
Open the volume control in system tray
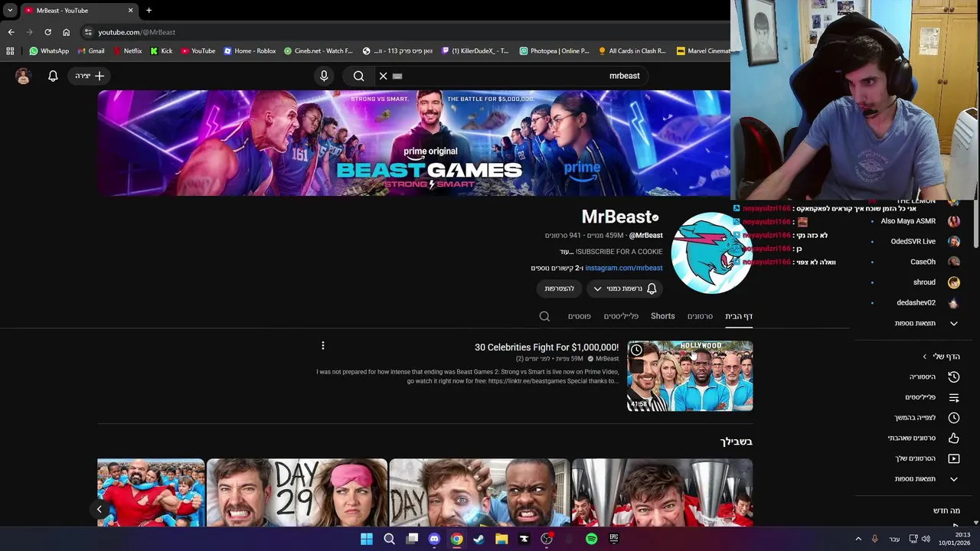click(926, 539)
